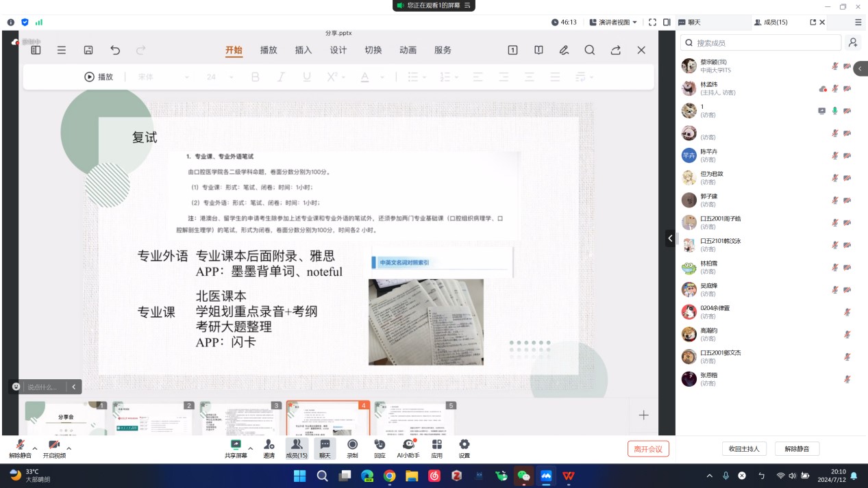The width and height of the screenshot is (868, 488).
Task: Select the 成员(15) tab in side panel
Action: coord(771,22)
